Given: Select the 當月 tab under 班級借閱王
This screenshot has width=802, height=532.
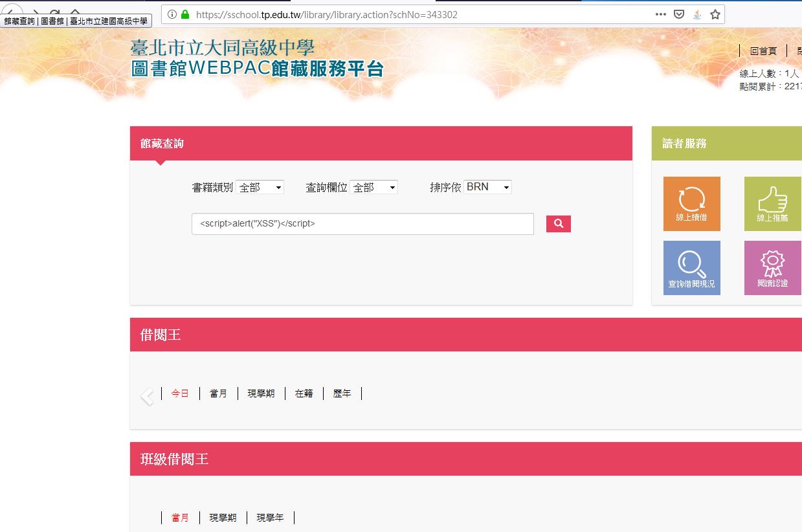Looking at the screenshot, I should point(180,518).
